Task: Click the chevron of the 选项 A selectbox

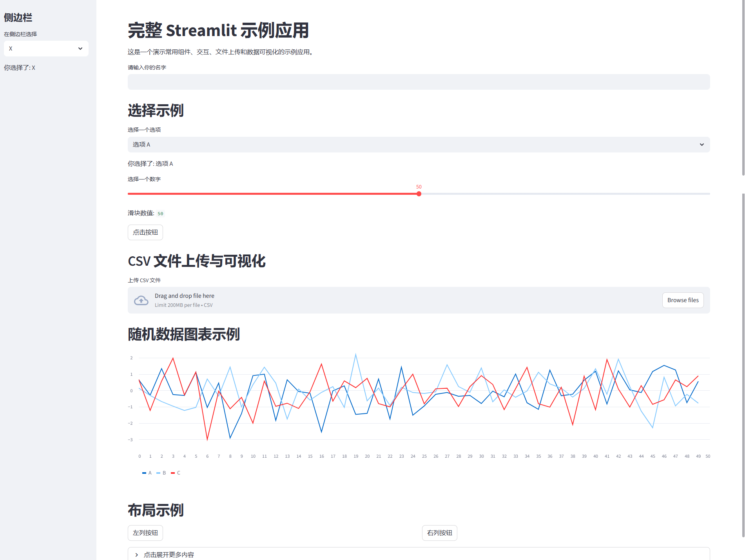Action: click(701, 145)
